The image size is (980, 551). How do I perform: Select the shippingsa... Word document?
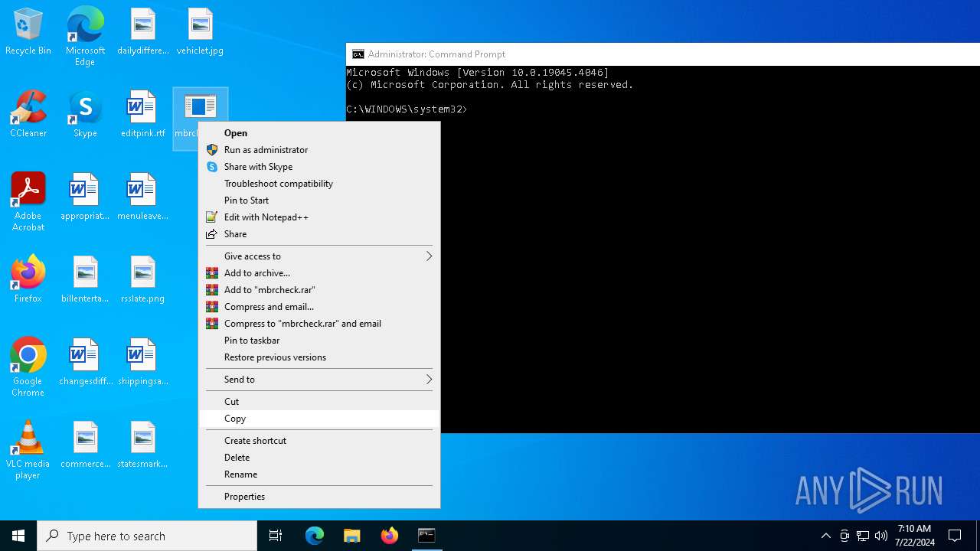click(142, 363)
